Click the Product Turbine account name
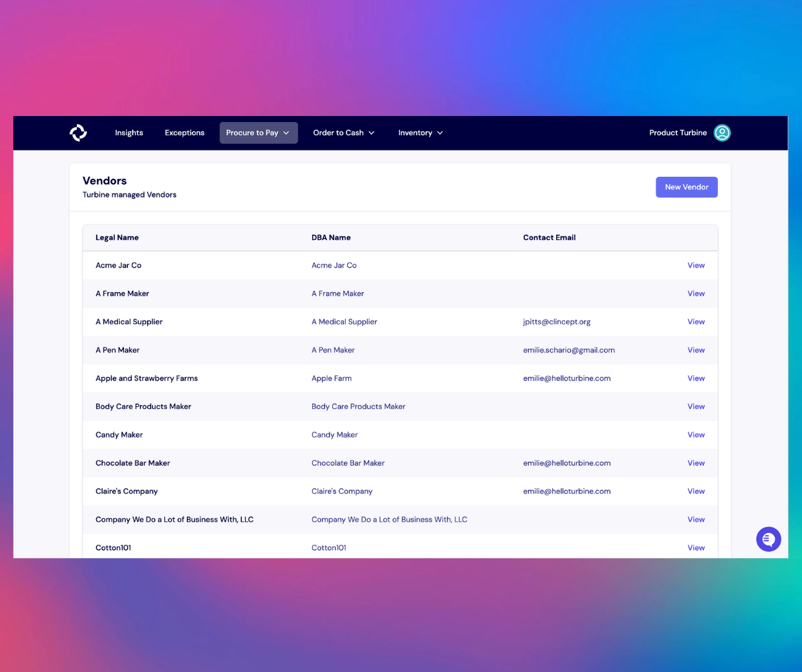The height and width of the screenshot is (672, 802). point(677,133)
